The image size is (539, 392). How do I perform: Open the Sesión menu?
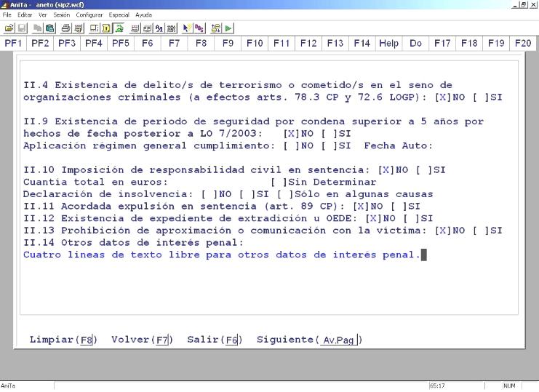click(x=61, y=15)
